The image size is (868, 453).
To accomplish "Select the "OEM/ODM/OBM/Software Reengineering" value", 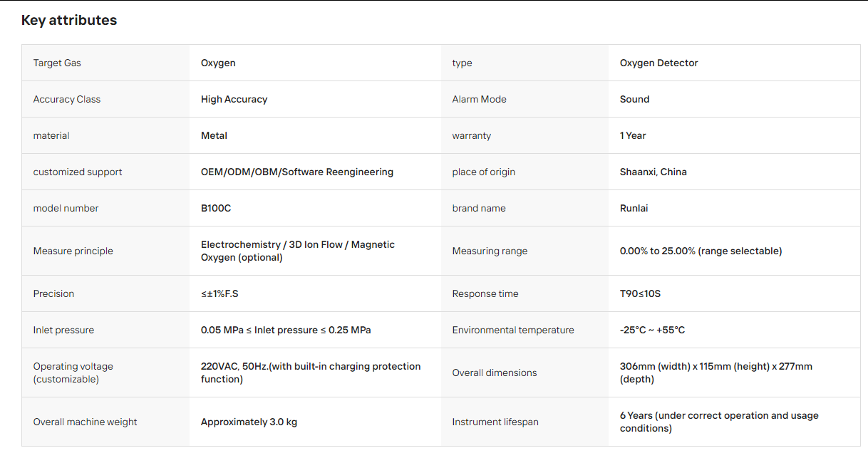I will point(297,172).
